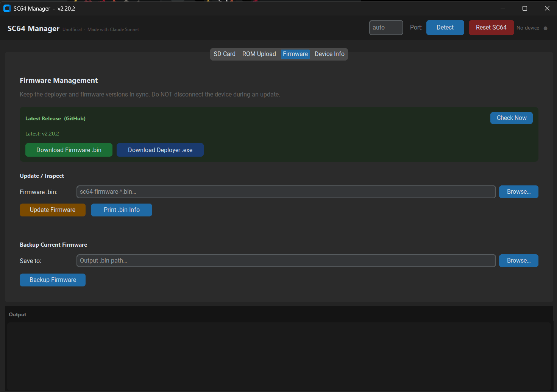The width and height of the screenshot is (557, 392).
Task: Click the 'Backup Current Firmware' heading
Action: [x=53, y=245]
